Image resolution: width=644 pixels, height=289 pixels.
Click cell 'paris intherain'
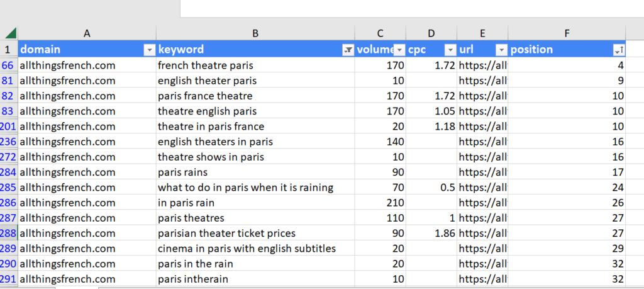255,279
